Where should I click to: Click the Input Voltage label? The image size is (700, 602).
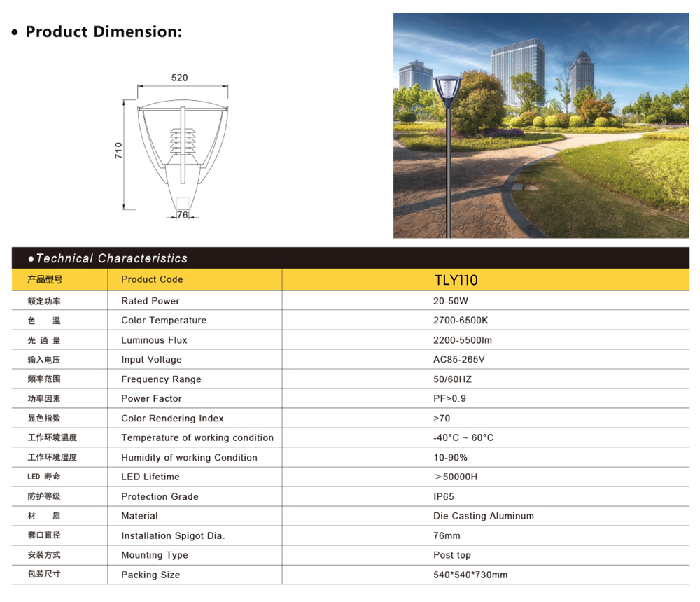point(152,360)
